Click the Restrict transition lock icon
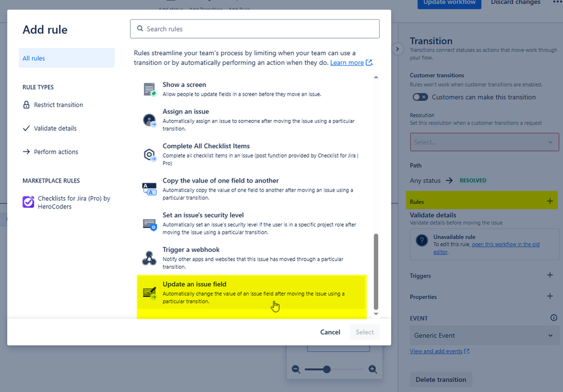Image resolution: width=563 pixels, height=392 pixels. [27, 104]
